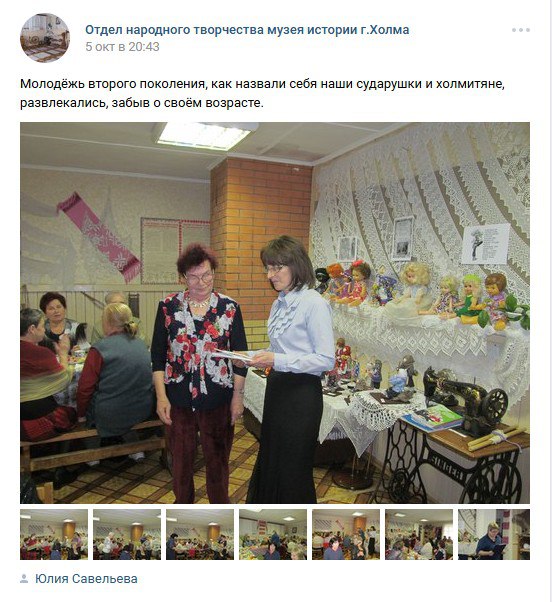Open the last thumbnail of woman reading
Viewport: 552px width, 602px height.
click(x=494, y=534)
